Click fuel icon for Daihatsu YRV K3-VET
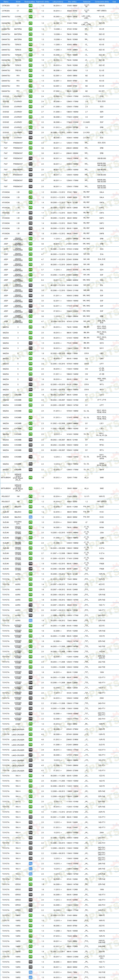Screen dimensions: 119x980 (x=30, y=91)
